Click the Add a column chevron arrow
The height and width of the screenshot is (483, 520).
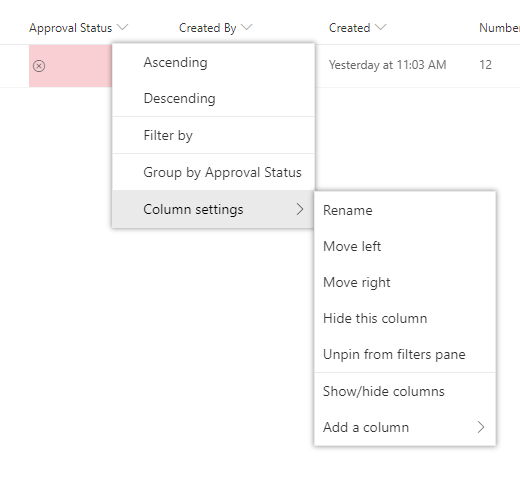coord(481,427)
